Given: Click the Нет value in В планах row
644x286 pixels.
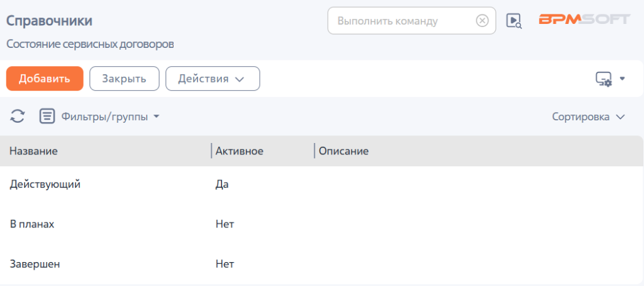Looking at the screenshot, I should tap(225, 224).
